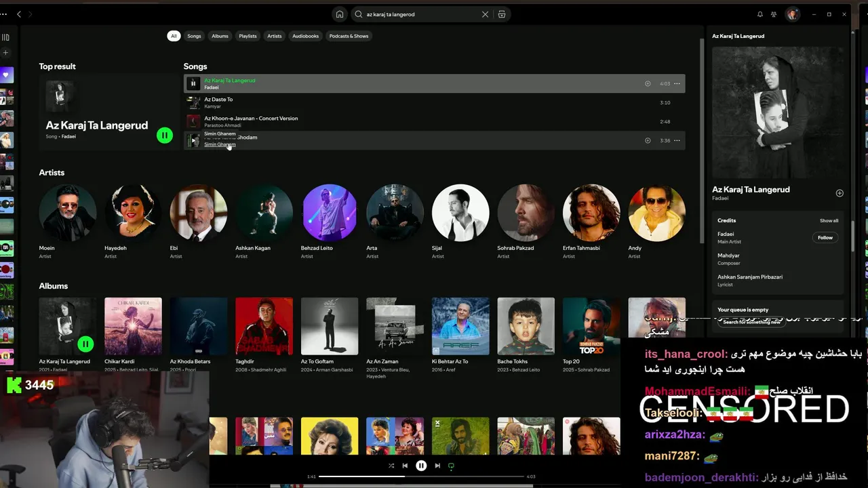868x488 pixels.
Task: Add the Simin Ghanem song to Liked Songs
Action: tap(648, 140)
